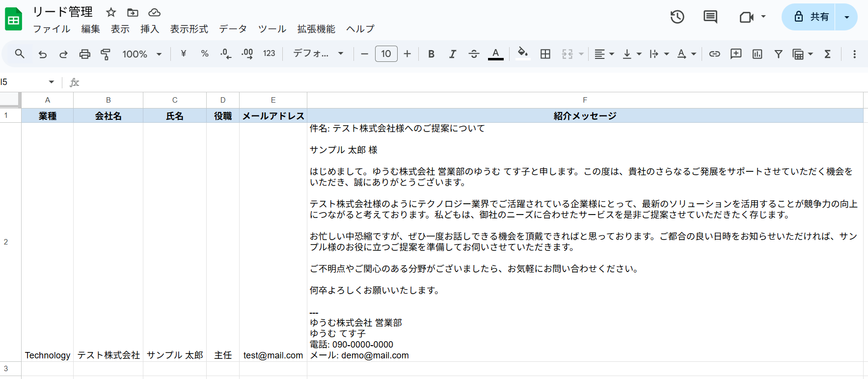This screenshot has width=868, height=379.
Task: Open the デフォ... font dropdown
Action: (318, 54)
